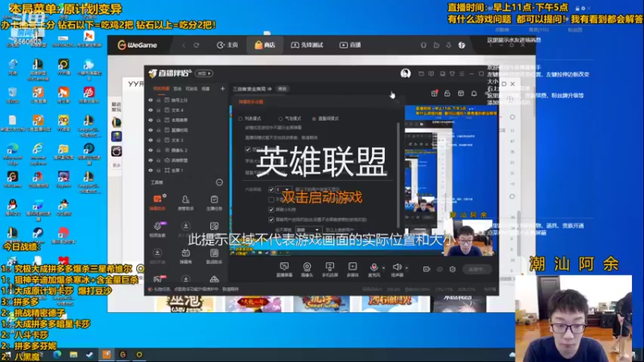Select the second scene tab
Viewport: 644px width, 362px height.
click(177, 88)
